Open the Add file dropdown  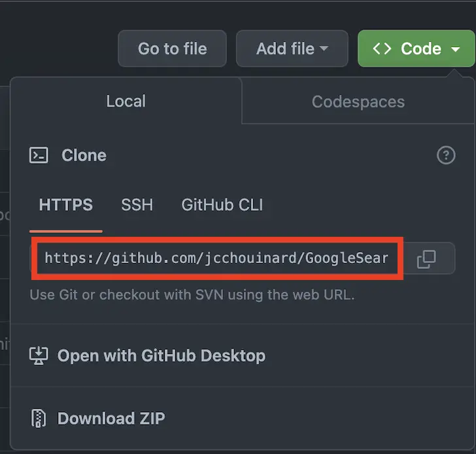pos(292,48)
